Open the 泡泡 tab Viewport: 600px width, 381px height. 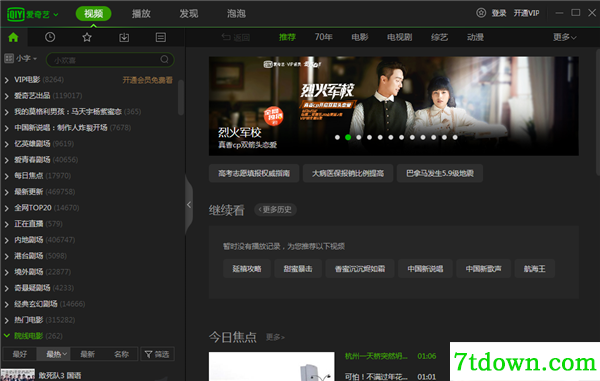pos(236,14)
